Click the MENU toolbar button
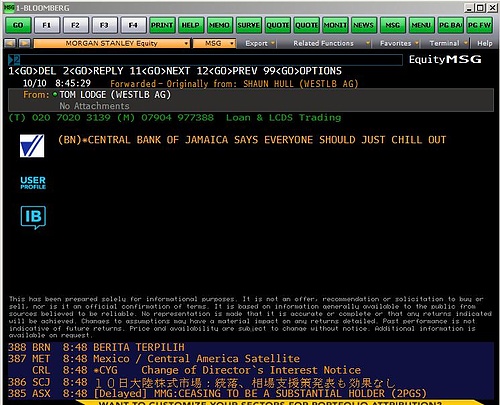This screenshot has height=405, width=500. 421,25
